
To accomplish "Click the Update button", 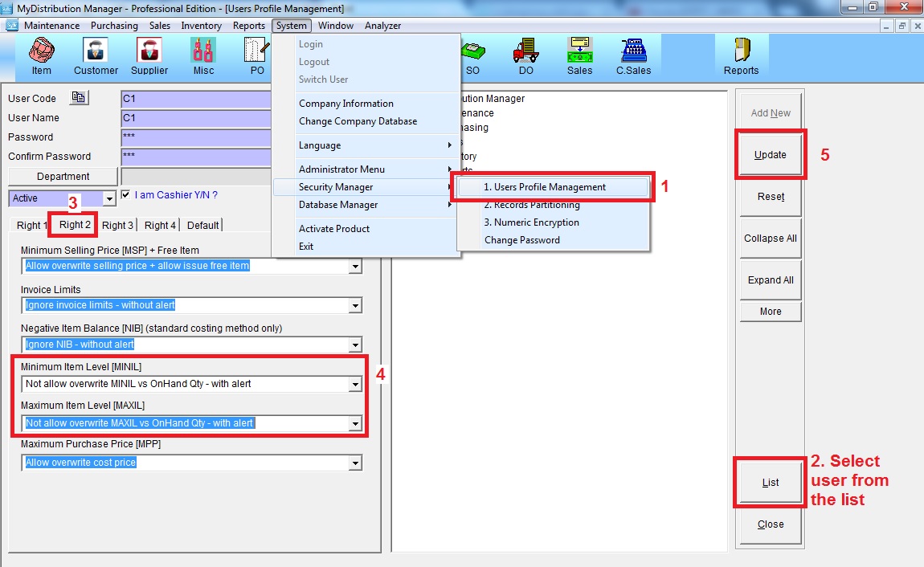I will (770, 155).
